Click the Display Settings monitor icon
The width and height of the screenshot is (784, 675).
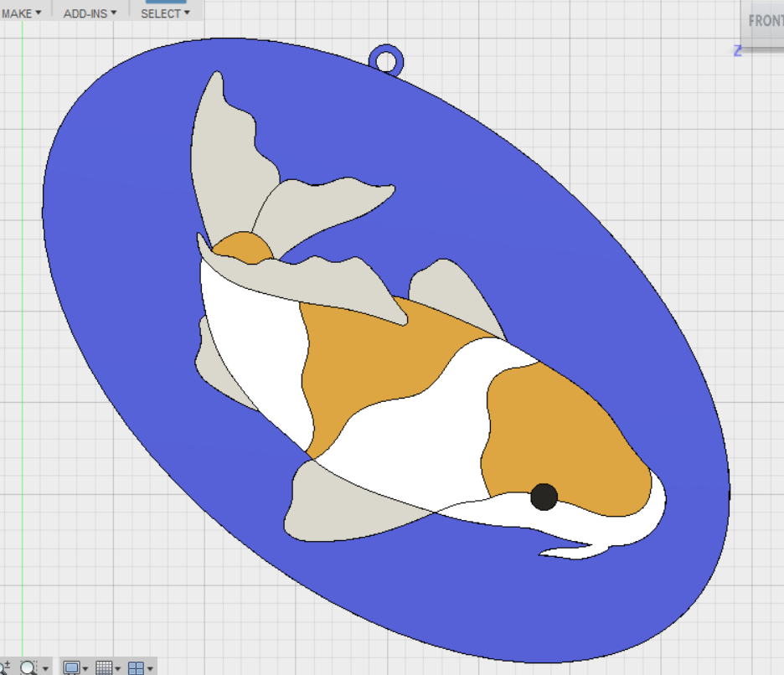click(71, 667)
